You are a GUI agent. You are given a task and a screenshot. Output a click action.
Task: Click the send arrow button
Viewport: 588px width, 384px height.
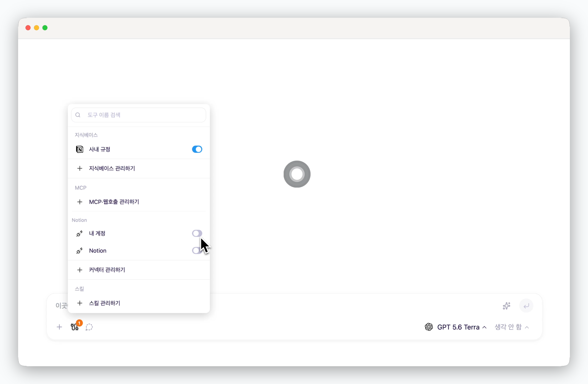coord(526,306)
